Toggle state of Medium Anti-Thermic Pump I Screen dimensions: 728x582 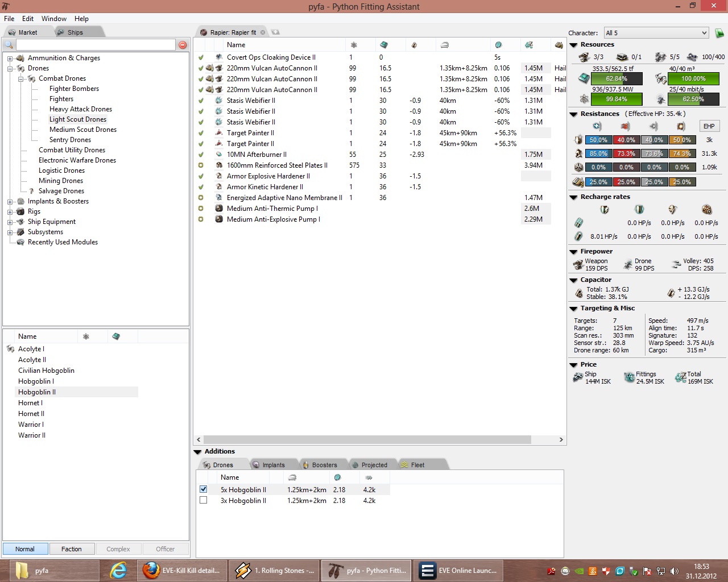[x=201, y=209]
